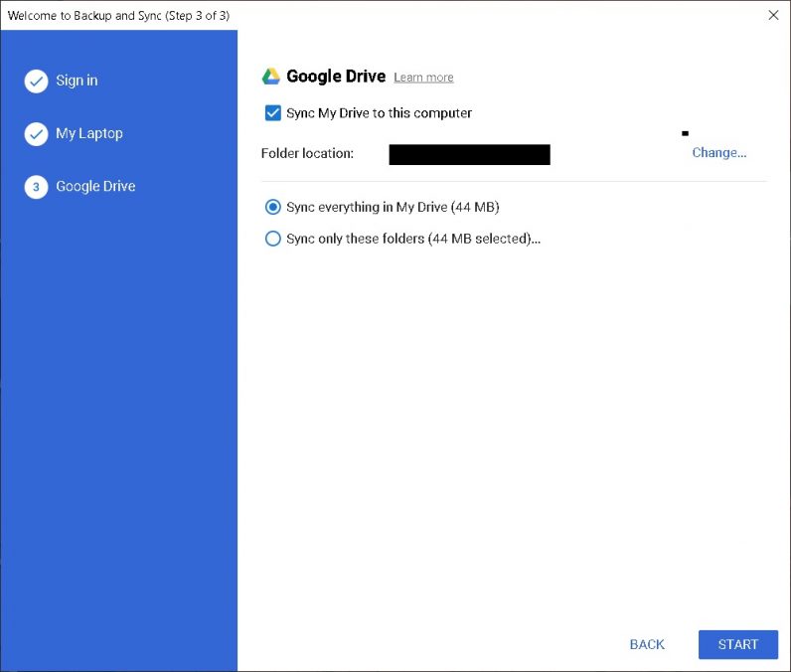
Task: Select Sync everything in My Drive
Action: (273, 207)
